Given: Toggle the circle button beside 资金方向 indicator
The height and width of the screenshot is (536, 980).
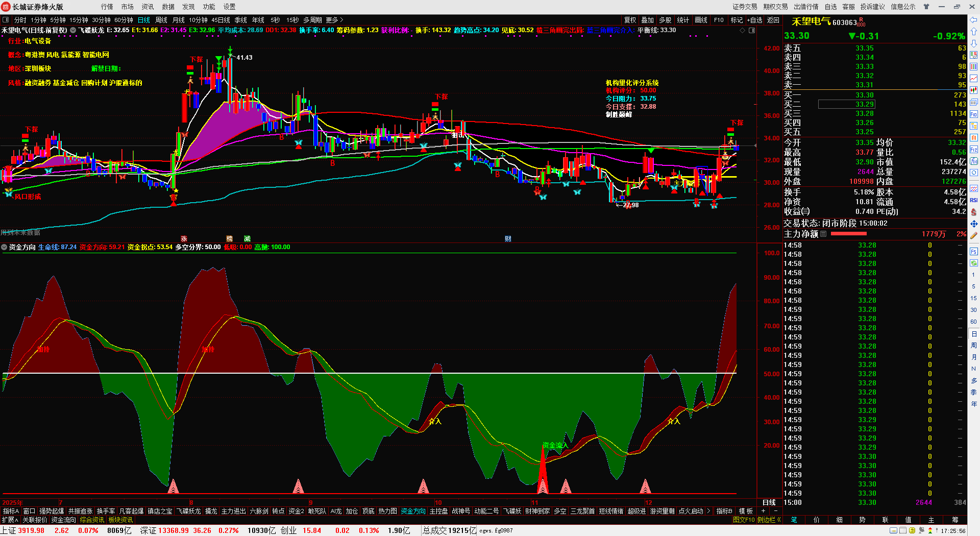Looking at the screenshot, I should click(5, 247).
